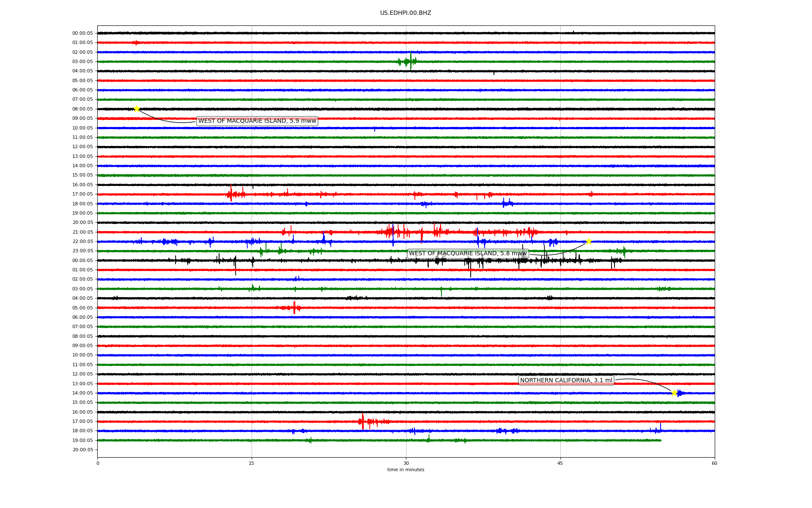Click the West of Macquarie Island 5.8 mww label

468,254
